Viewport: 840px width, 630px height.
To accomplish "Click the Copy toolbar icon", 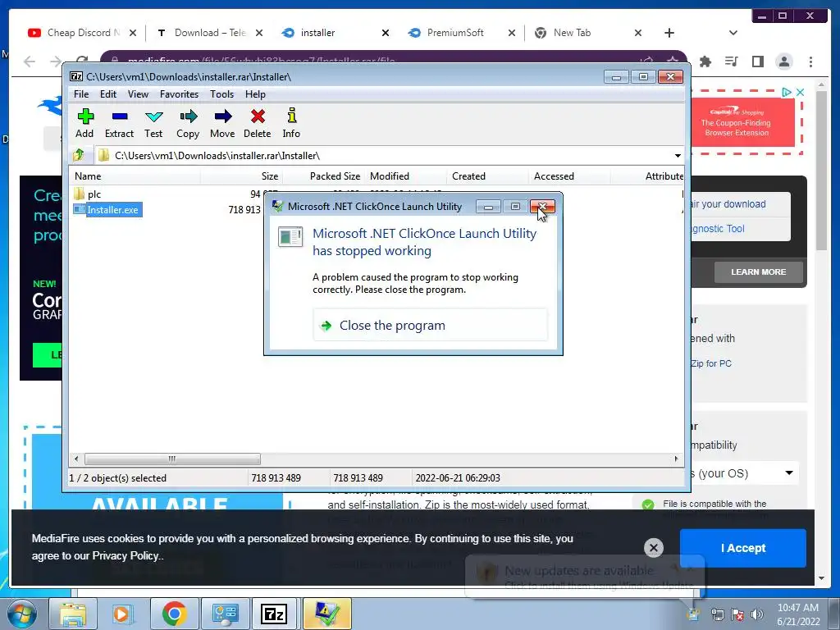I will click(188, 123).
